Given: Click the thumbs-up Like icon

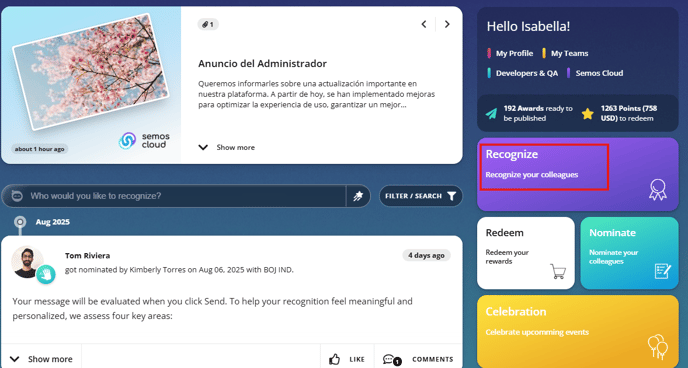Looking at the screenshot, I should pyautogui.click(x=335, y=359).
